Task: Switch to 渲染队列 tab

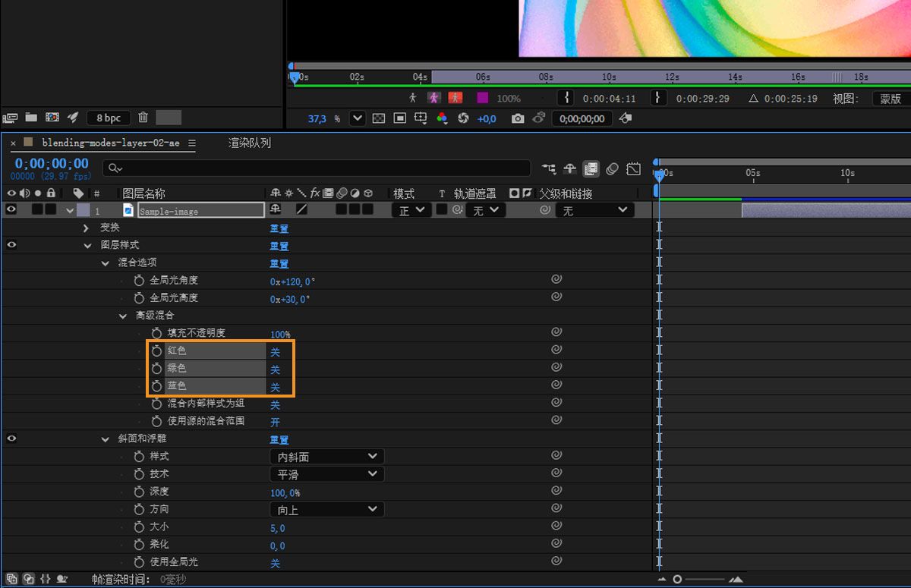Action: [x=250, y=143]
